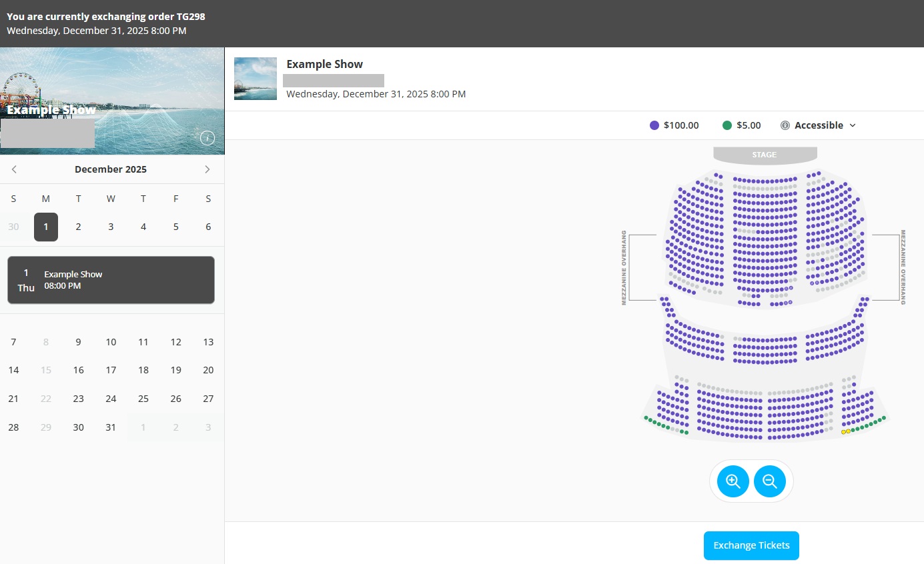924x564 pixels.
Task: Zoom in on the seat map
Action: coord(733,481)
